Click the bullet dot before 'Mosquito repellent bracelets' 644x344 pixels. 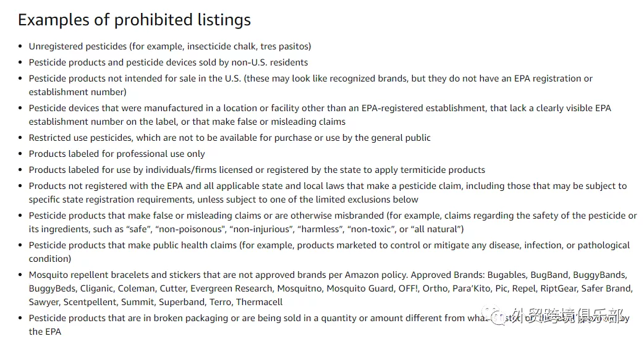20,275
